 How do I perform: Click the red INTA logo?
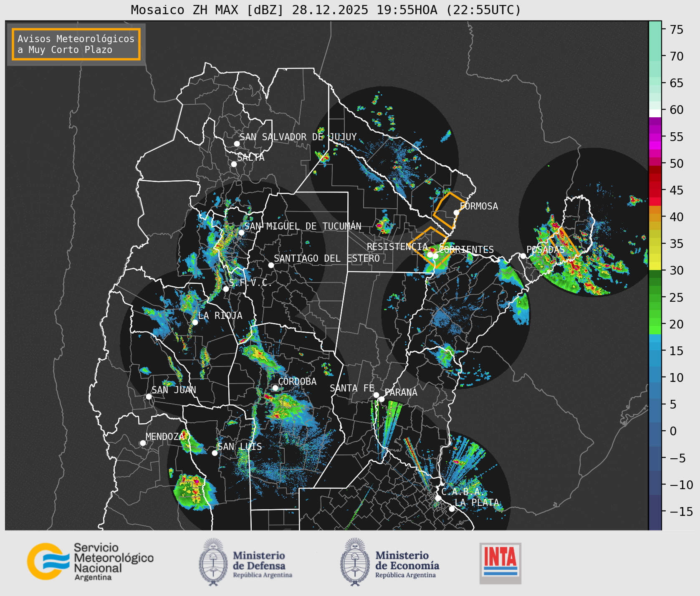click(500, 563)
